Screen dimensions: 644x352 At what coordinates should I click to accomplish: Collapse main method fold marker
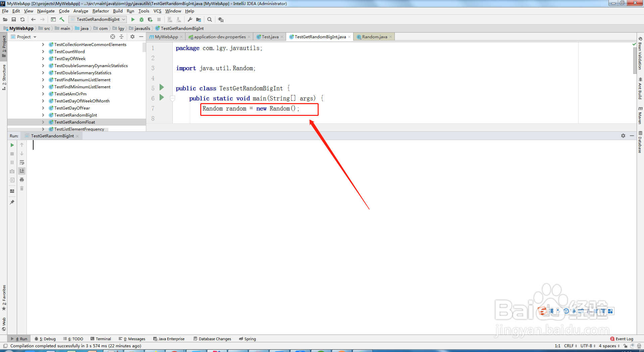coord(172,98)
